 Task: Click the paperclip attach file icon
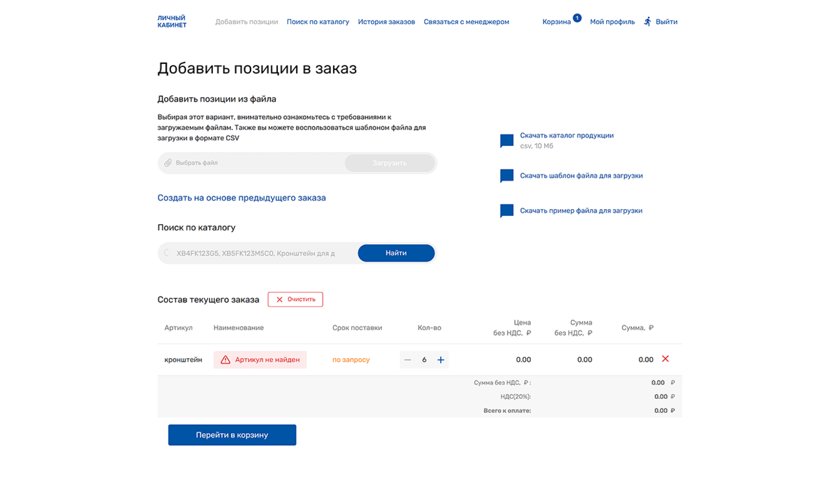click(x=168, y=163)
